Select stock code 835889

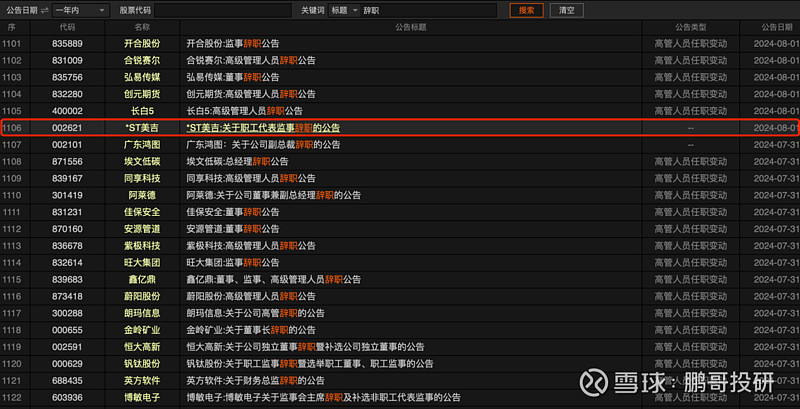pos(67,44)
